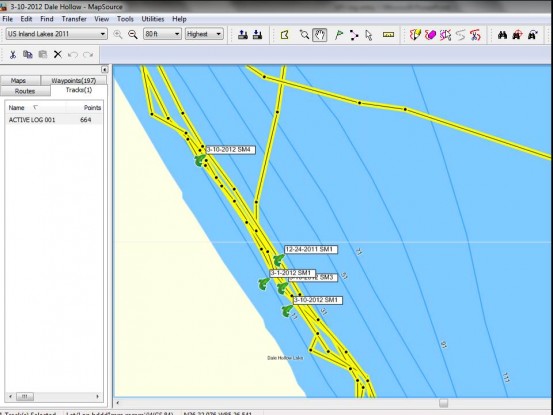Click the 3-10-2012 SM4 waypoint label

pos(231,150)
